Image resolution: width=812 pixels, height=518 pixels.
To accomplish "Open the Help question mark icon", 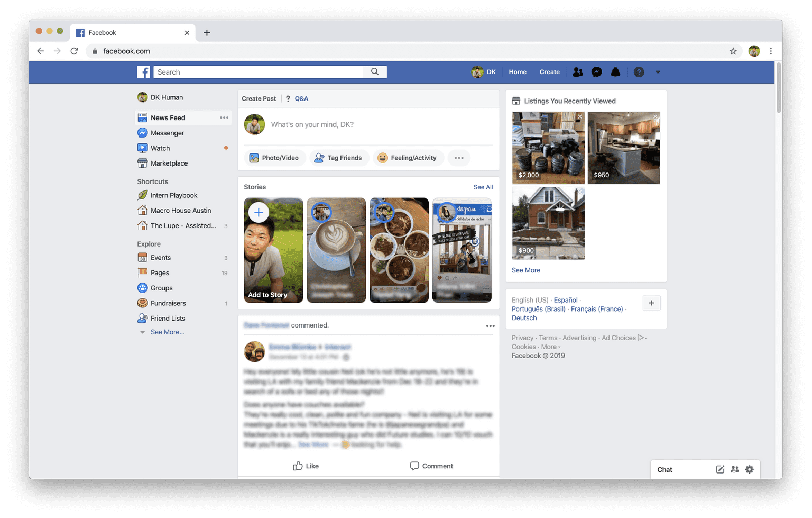I will [639, 72].
